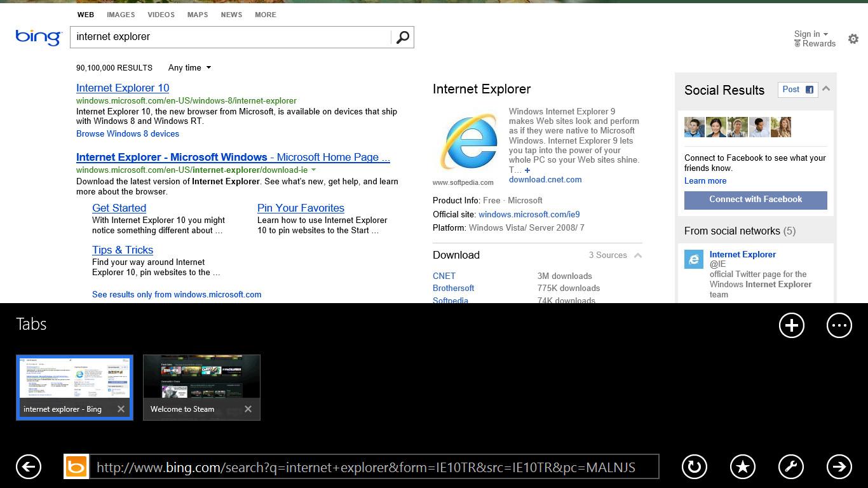Open the Sign in dropdown
This screenshot has height=488, width=868.
tap(811, 34)
